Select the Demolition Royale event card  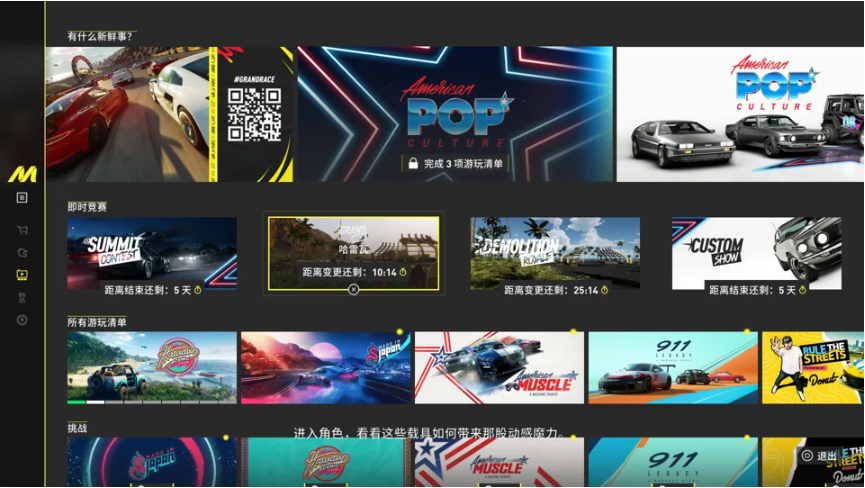coord(555,254)
